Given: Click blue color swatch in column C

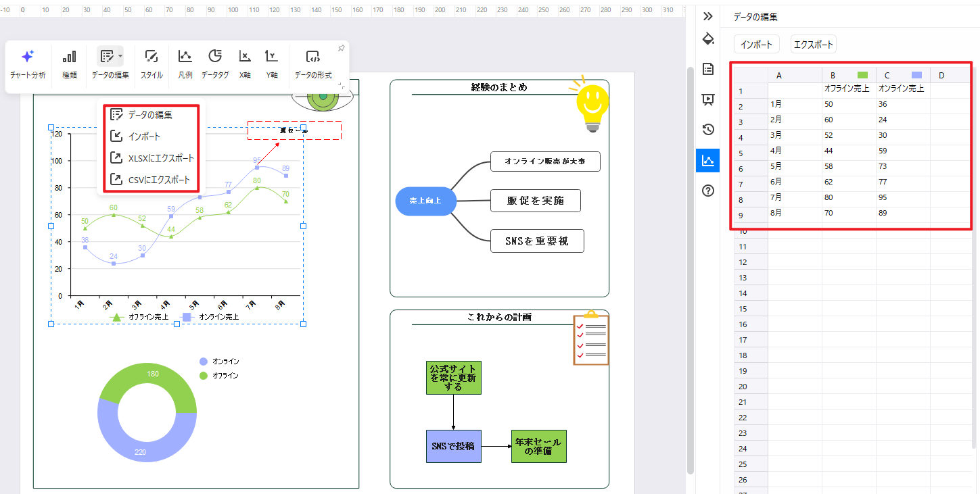Looking at the screenshot, I should point(916,75).
